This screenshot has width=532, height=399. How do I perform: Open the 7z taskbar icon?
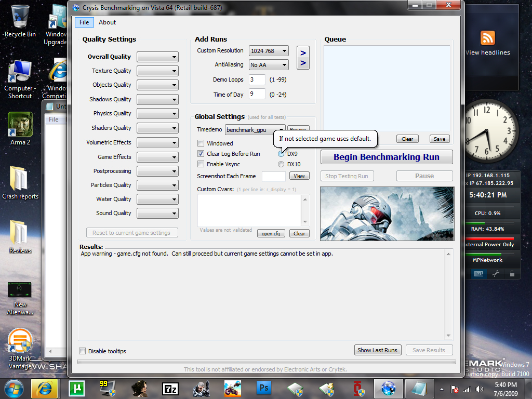click(170, 389)
